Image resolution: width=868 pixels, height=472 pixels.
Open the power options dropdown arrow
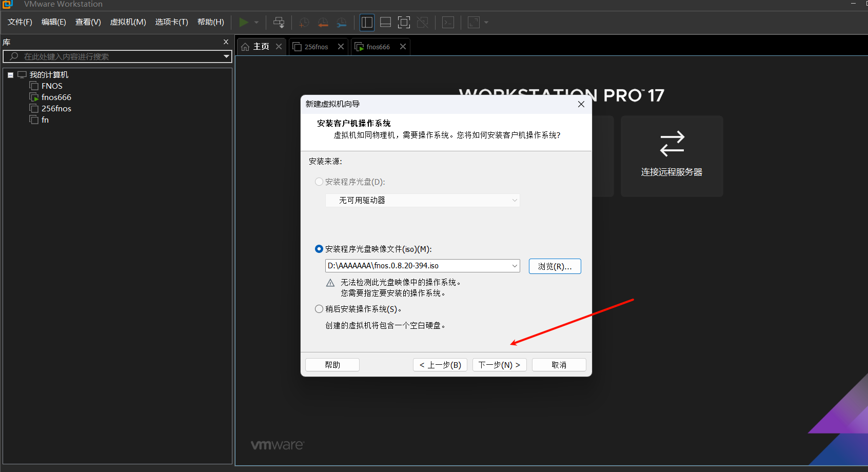pyautogui.click(x=257, y=22)
